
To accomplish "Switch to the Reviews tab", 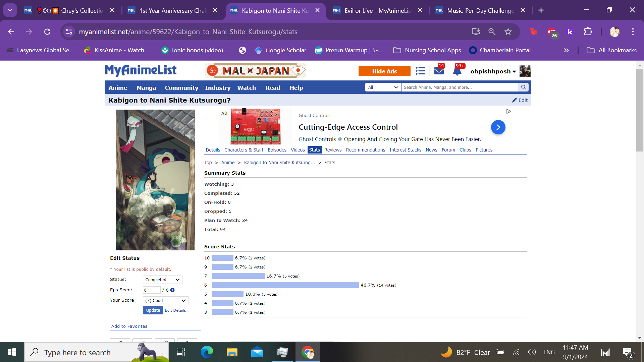I will [x=333, y=150].
